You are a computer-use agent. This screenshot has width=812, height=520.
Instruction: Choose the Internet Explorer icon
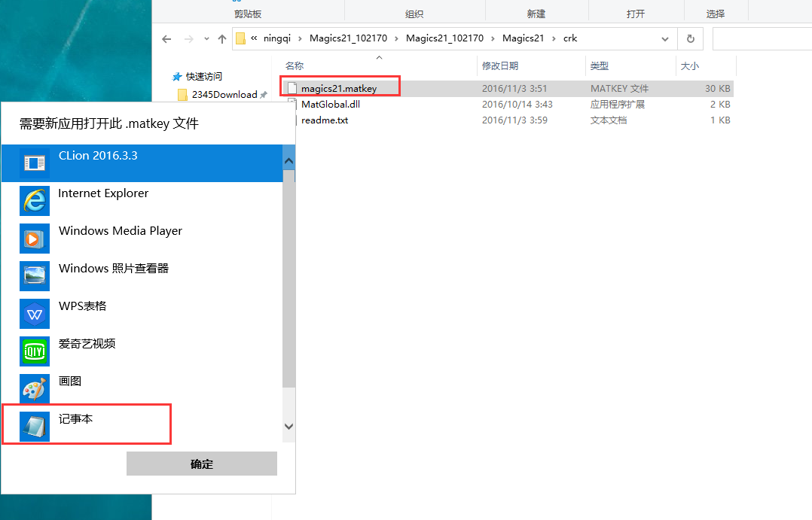35,201
